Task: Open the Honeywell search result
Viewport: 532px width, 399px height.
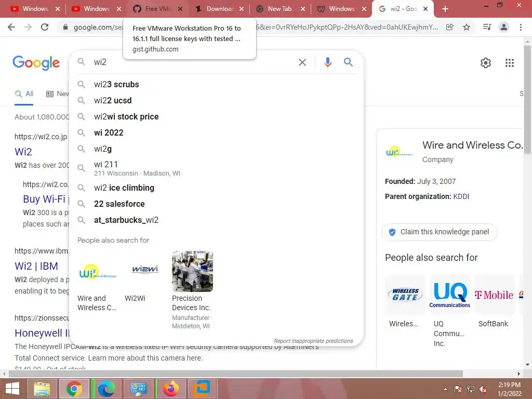Action: click(42, 333)
